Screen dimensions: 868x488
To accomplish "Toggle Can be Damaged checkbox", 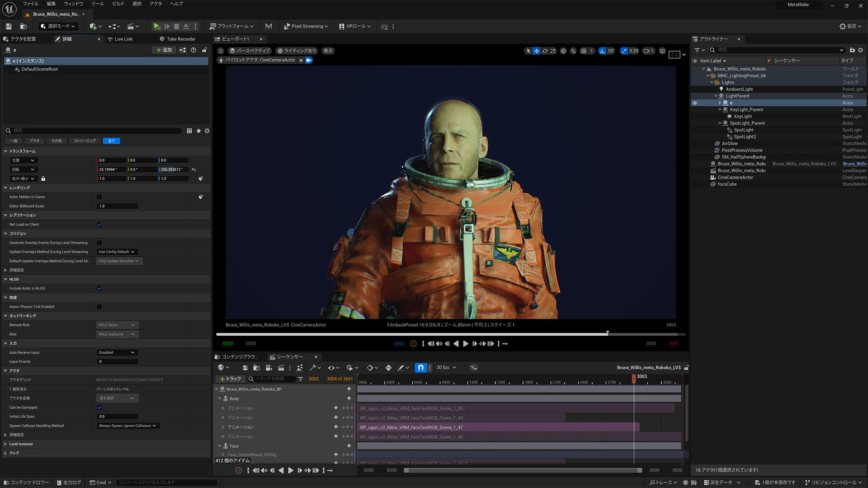I will pyautogui.click(x=99, y=408).
